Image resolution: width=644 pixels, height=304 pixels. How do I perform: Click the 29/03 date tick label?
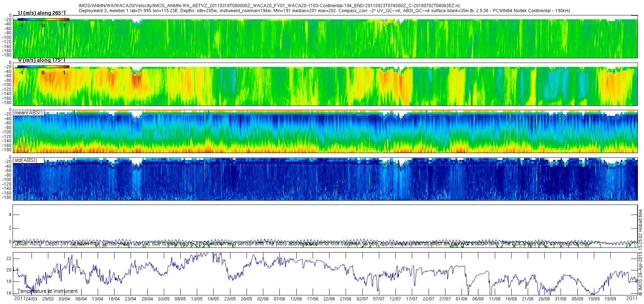[x=48, y=299]
